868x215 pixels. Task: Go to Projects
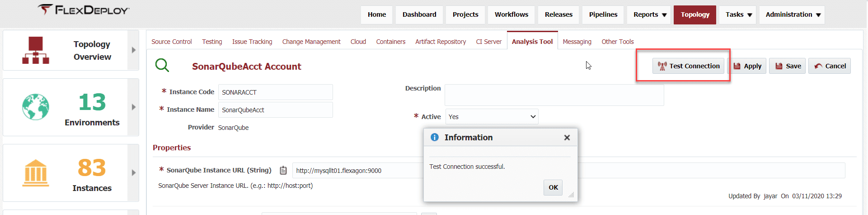(465, 14)
